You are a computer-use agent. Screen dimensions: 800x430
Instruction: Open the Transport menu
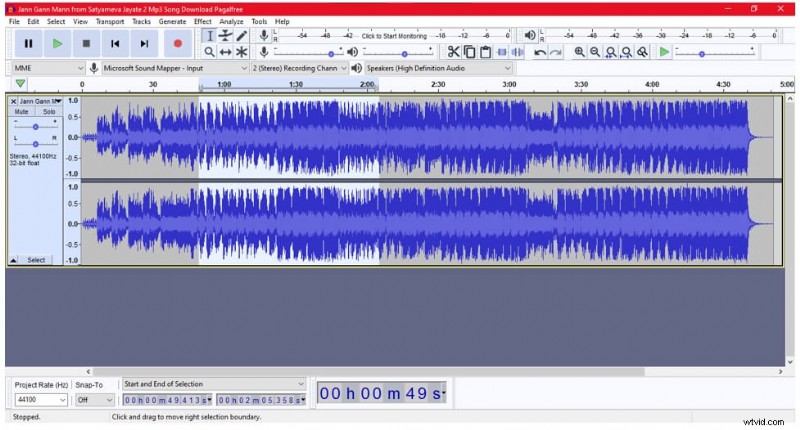click(110, 21)
